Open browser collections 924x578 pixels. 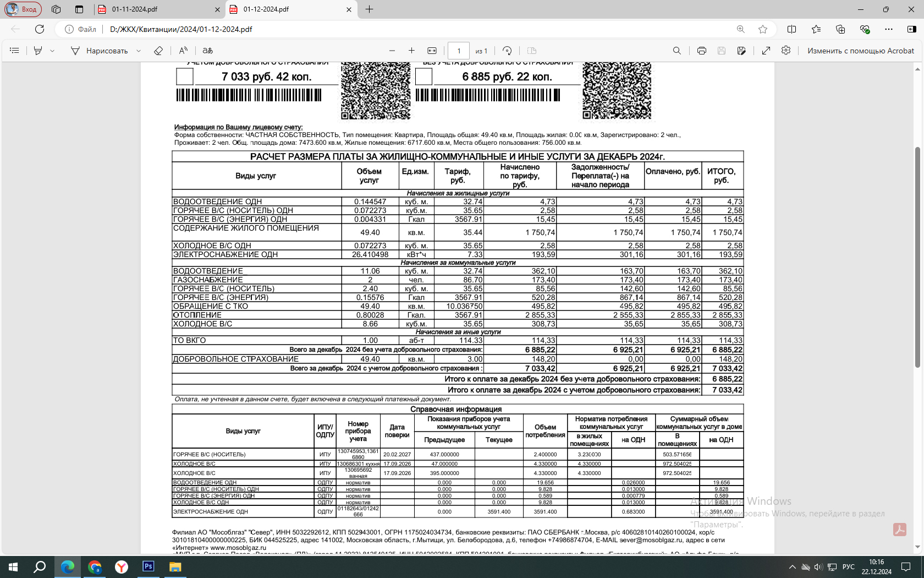coord(840,29)
